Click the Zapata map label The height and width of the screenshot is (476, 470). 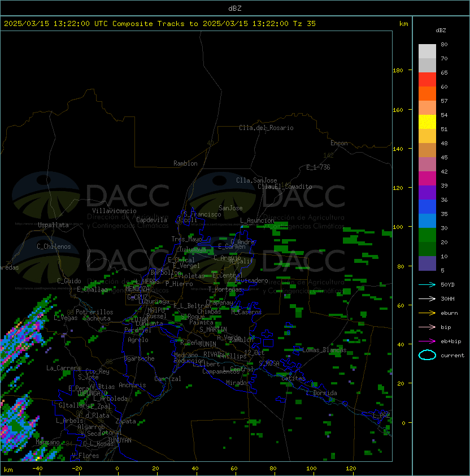click(x=125, y=421)
